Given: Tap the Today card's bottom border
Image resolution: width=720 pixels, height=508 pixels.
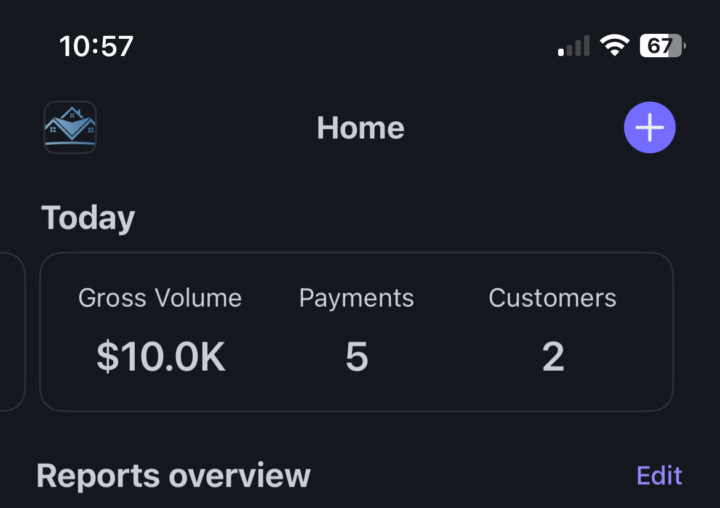Looking at the screenshot, I should 356,410.
